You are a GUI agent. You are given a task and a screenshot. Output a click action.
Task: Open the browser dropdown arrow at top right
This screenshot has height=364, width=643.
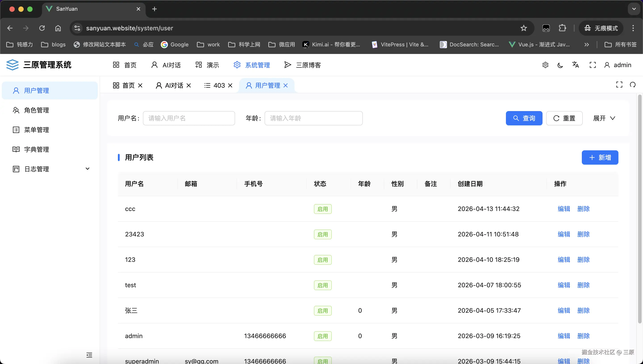point(634,9)
